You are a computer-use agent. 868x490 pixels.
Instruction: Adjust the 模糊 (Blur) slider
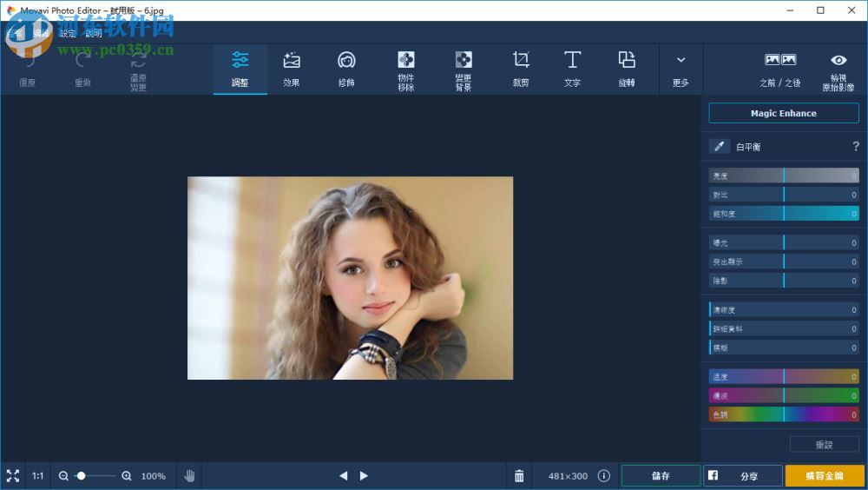click(x=784, y=348)
